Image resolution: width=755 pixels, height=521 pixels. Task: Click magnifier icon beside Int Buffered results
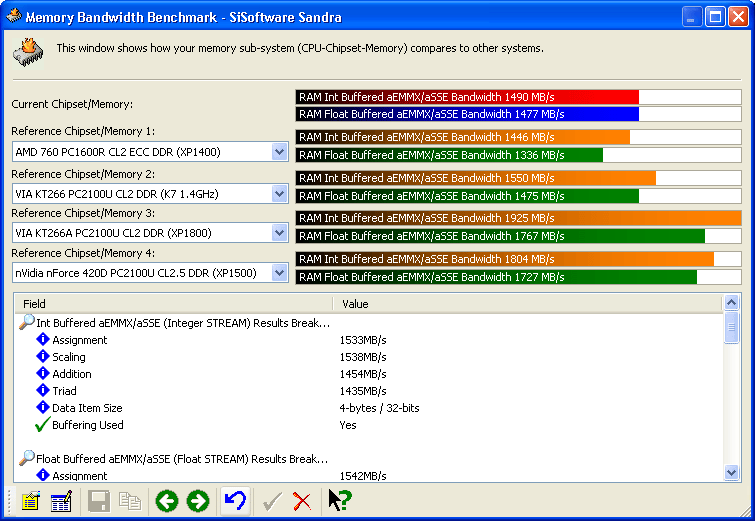[x=26, y=322]
